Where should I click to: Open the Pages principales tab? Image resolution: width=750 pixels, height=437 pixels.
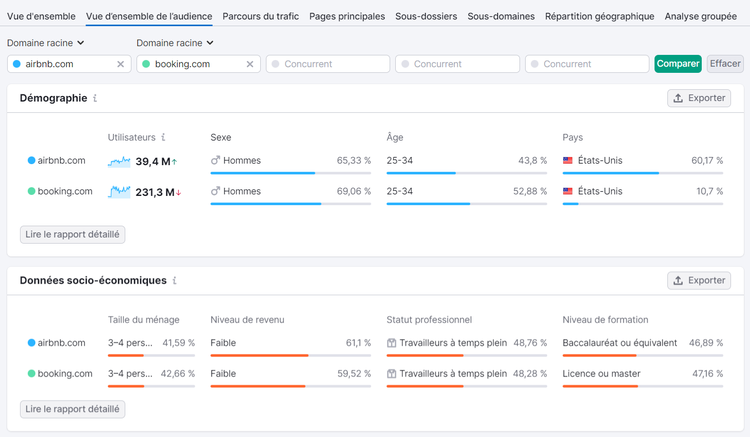tap(347, 16)
